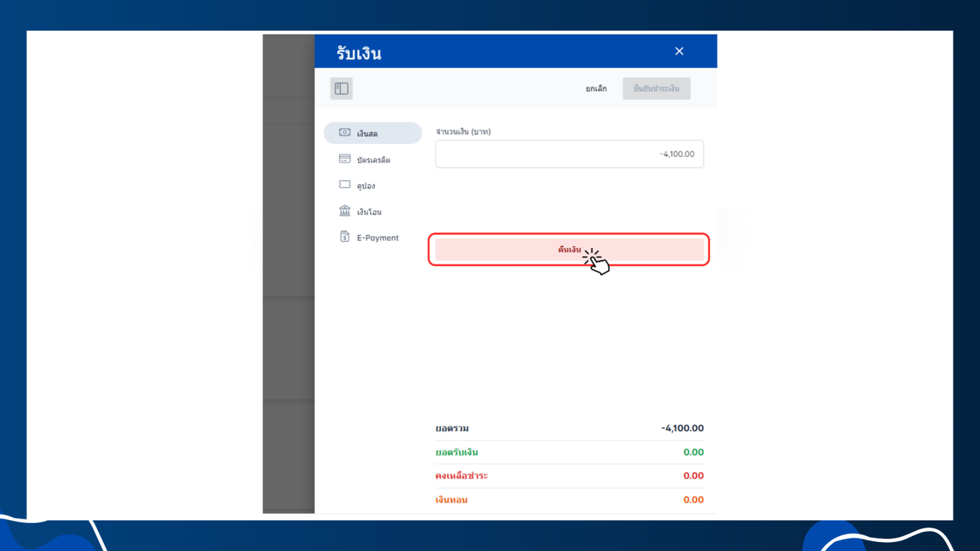Click the ยอดรวม value -4,100.00
The image size is (980, 551).
682,428
